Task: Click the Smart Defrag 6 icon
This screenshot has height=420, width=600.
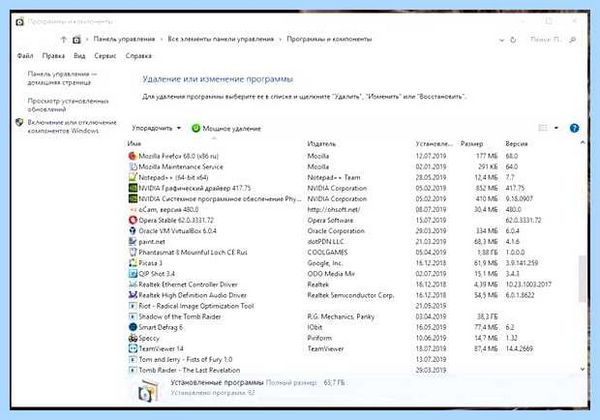Action: (x=132, y=327)
